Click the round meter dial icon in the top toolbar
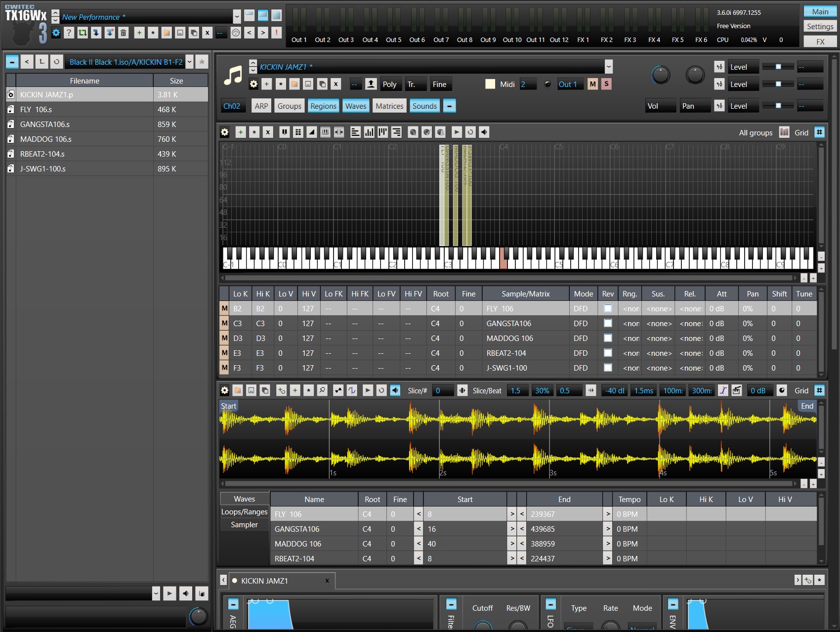 (x=236, y=33)
